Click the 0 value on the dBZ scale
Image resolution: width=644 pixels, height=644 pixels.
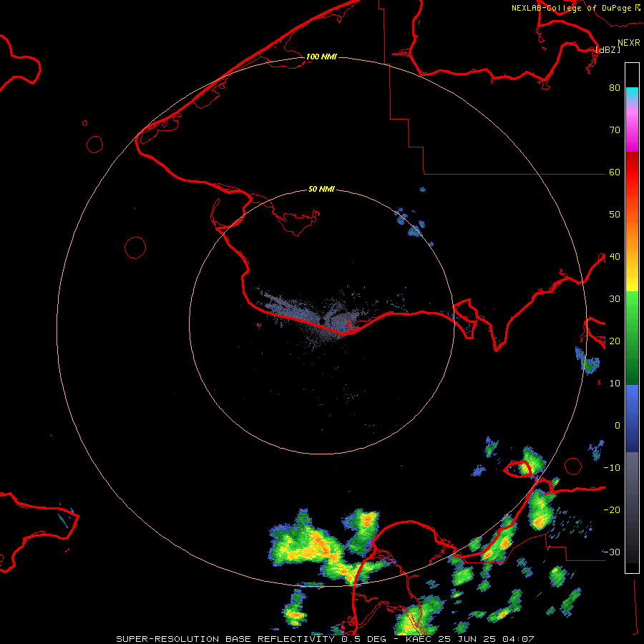point(618,426)
